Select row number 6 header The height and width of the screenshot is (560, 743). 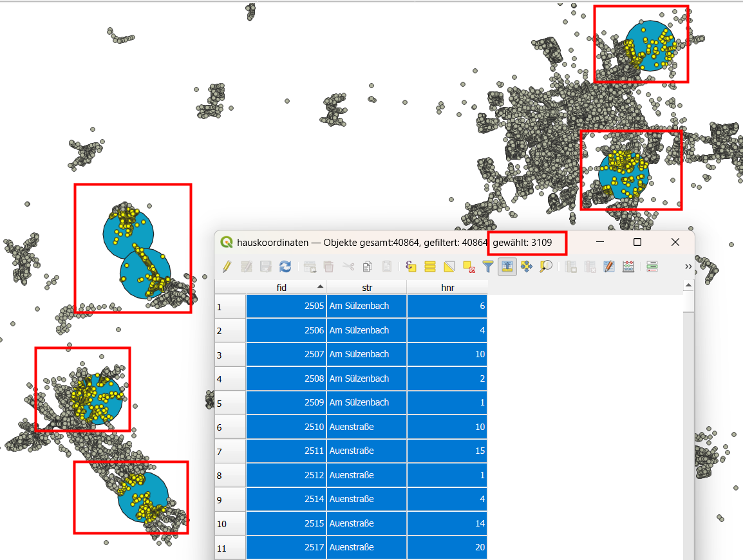[230, 427]
